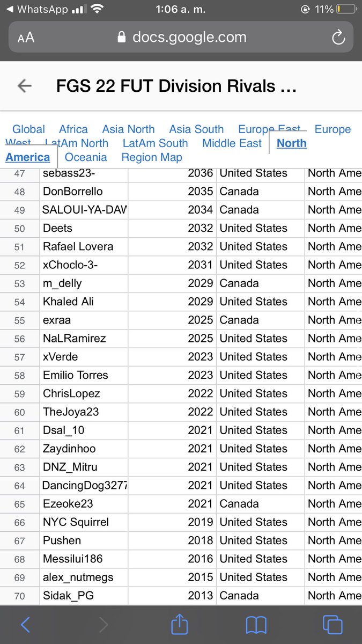Select the score cell 2031
362x644 pixels.
172,265
